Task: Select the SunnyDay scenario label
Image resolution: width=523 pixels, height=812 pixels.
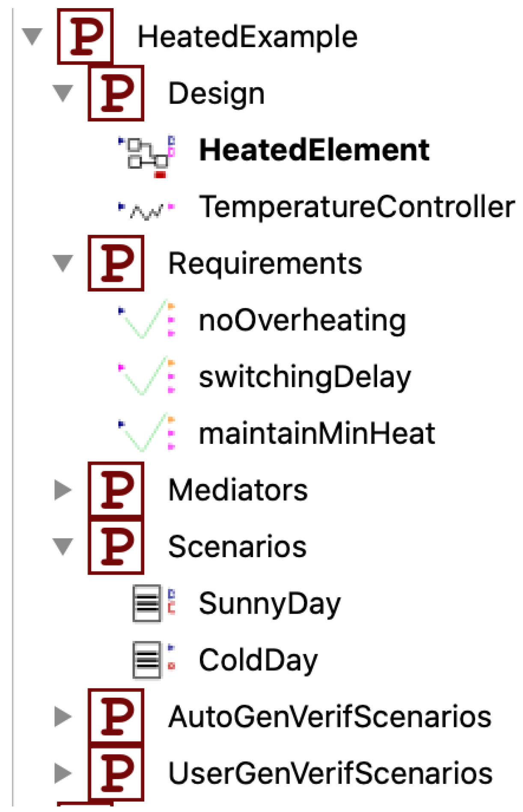Action: (270, 603)
